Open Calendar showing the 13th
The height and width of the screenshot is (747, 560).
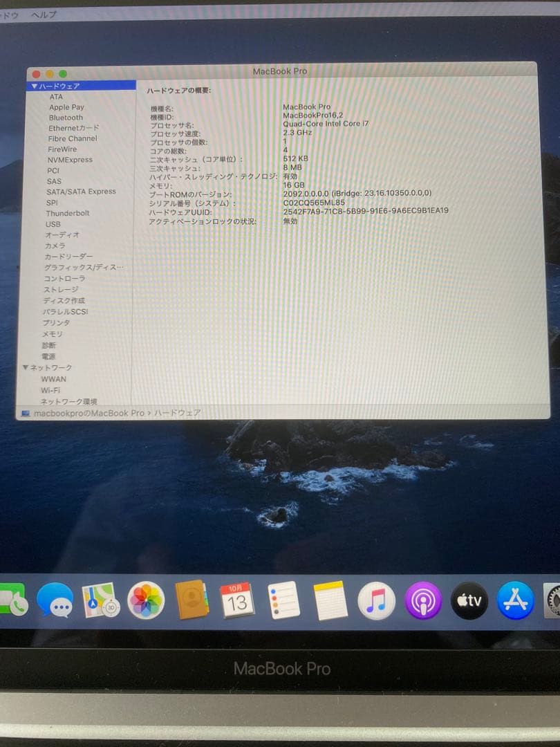[239, 602]
